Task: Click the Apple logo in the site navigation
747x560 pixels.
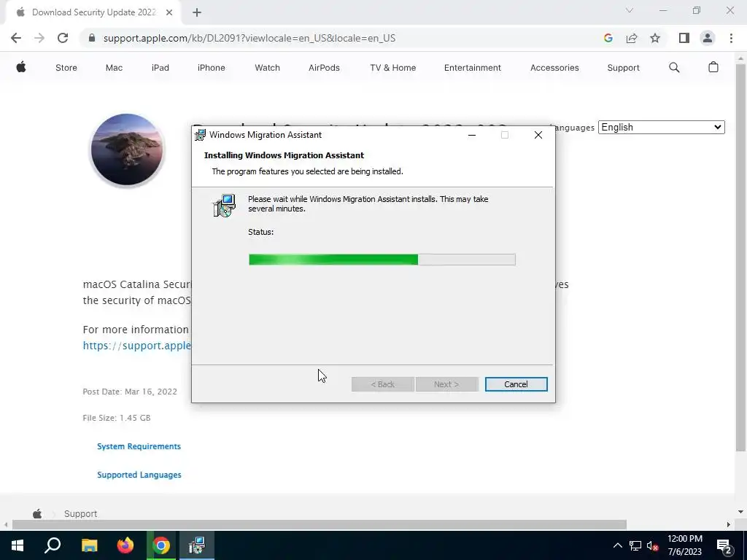Action: pyautogui.click(x=21, y=67)
